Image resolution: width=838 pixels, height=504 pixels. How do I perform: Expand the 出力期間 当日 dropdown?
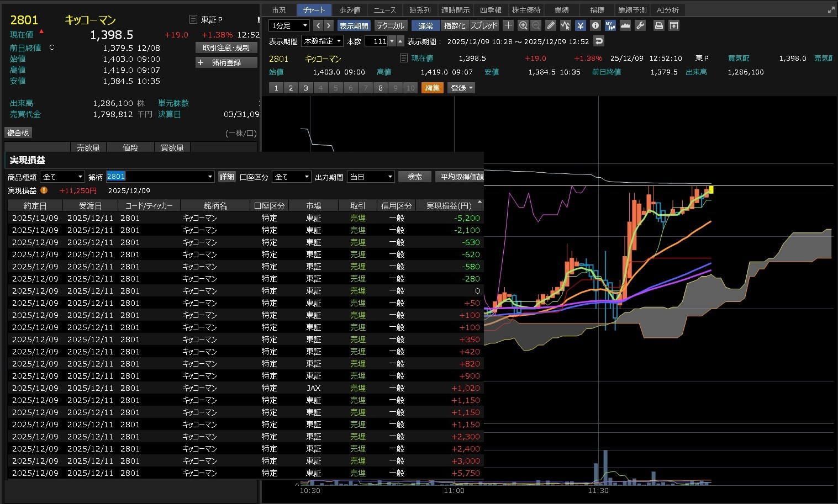pos(370,177)
